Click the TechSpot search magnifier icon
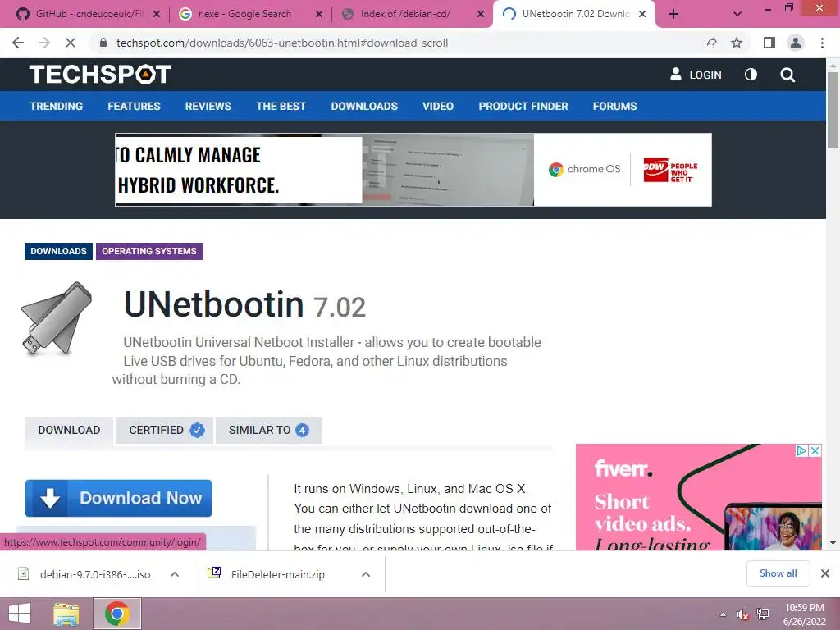840x630 pixels. click(787, 75)
